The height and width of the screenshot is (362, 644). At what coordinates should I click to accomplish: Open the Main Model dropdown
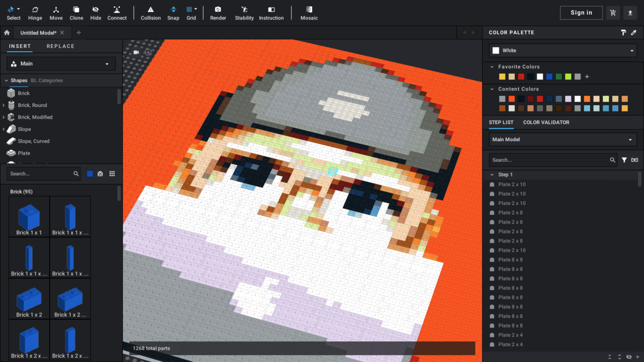[562, 139]
